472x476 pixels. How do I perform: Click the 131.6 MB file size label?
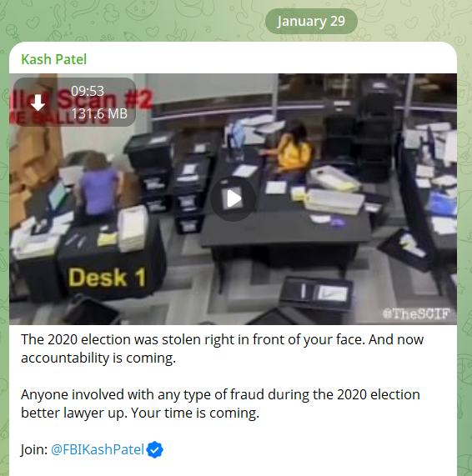coord(99,114)
